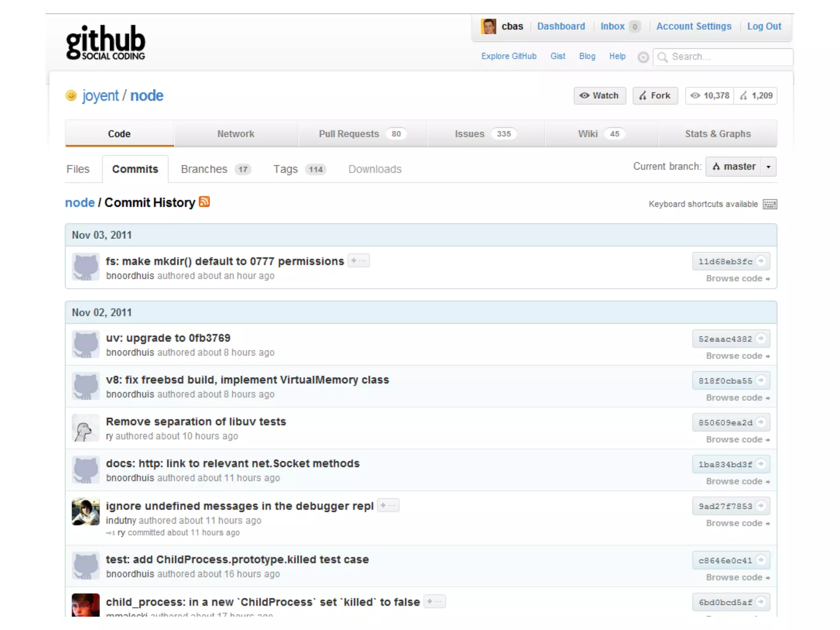
Task: Click the cbas user avatar
Action: 488,27
